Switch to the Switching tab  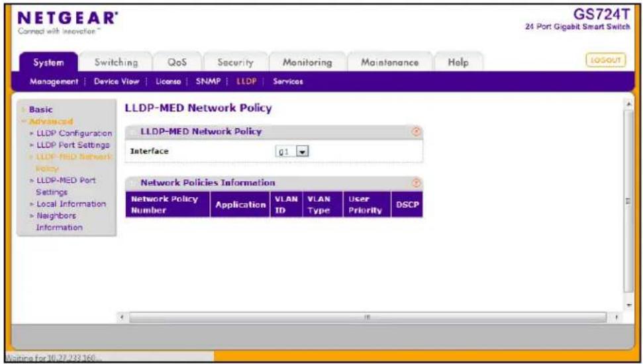point(116,63)
